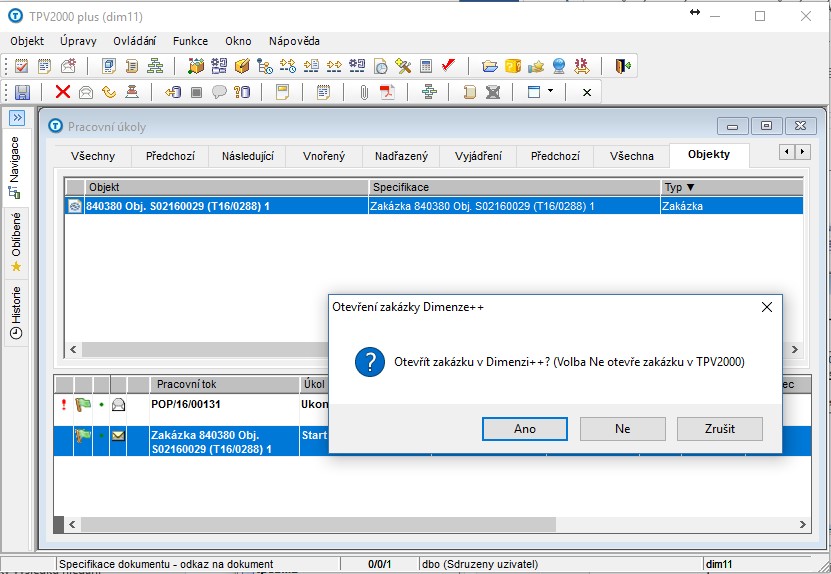
Task: Switch to the Všechna tab
Action: pos(632,156)
